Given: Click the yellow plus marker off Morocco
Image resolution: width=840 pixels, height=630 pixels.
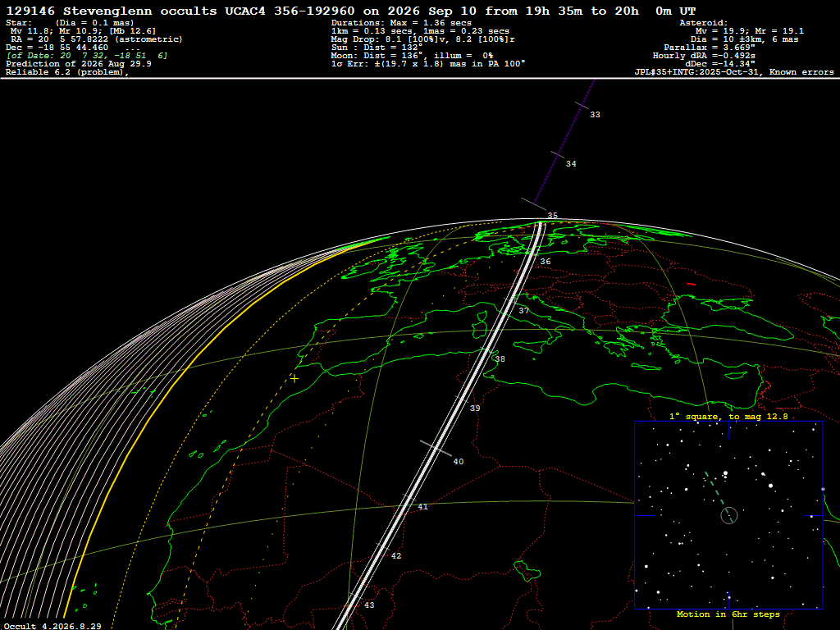Looking at the screenshot, I should pos(294,378).
